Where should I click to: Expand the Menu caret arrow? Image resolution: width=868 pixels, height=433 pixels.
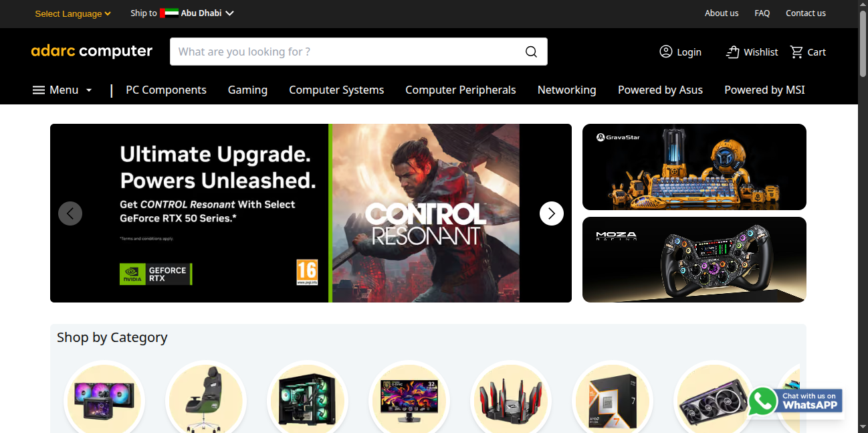coord(89,90)
